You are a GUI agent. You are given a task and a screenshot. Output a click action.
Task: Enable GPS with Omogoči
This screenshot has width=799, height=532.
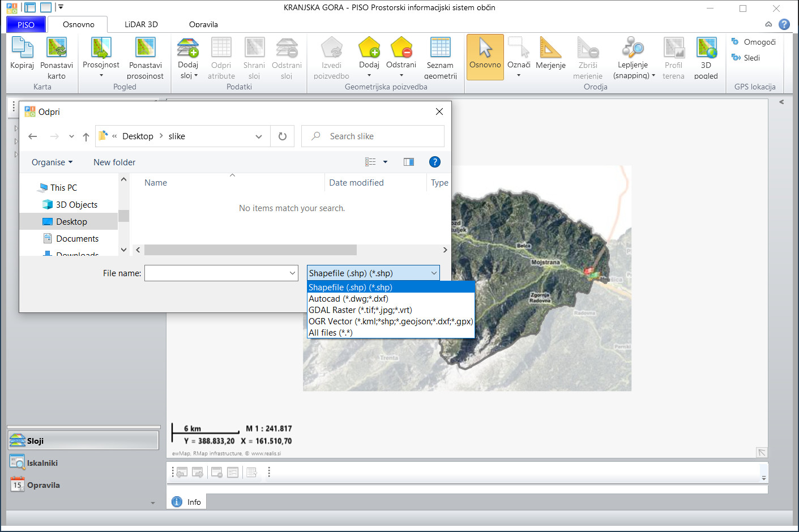(753, 42)
